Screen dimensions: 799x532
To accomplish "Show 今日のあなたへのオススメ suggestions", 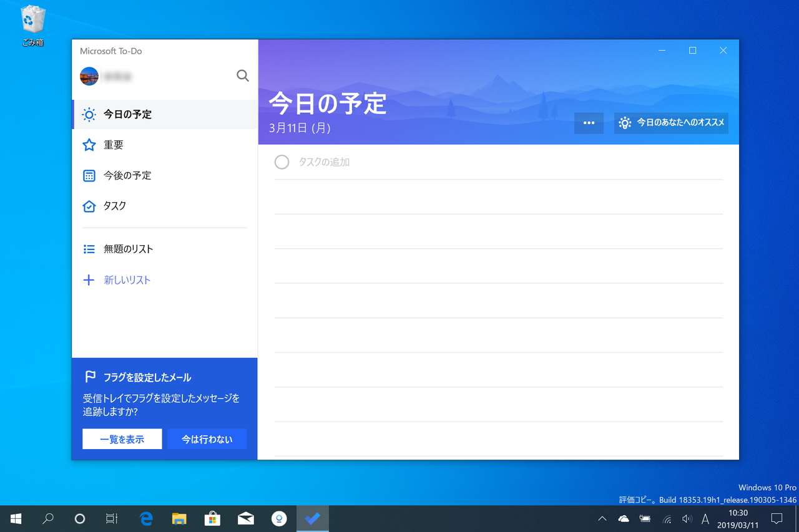I will point(671,123).
